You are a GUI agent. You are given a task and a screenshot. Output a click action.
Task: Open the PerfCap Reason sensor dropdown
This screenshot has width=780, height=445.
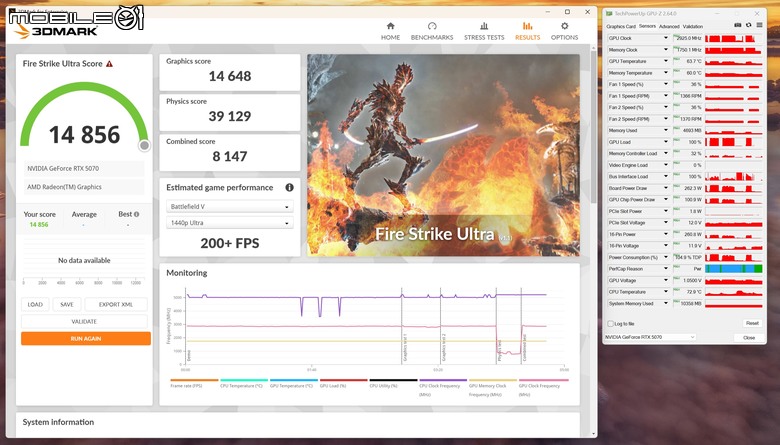[666, 268]
